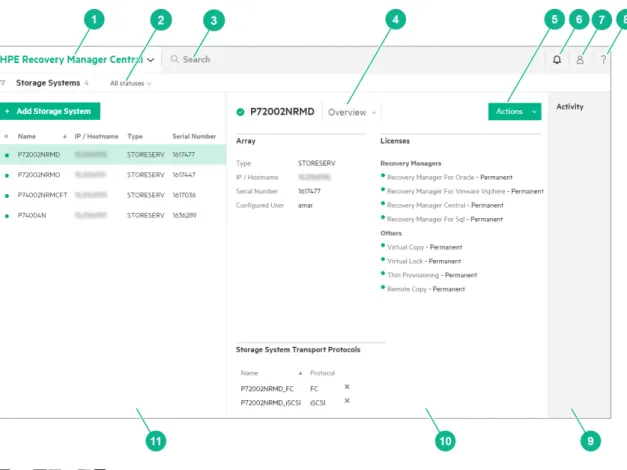This screenshot has height=470, width=627.
Task: Sort by IP / Hostname column header
Action: click(96, 136)
